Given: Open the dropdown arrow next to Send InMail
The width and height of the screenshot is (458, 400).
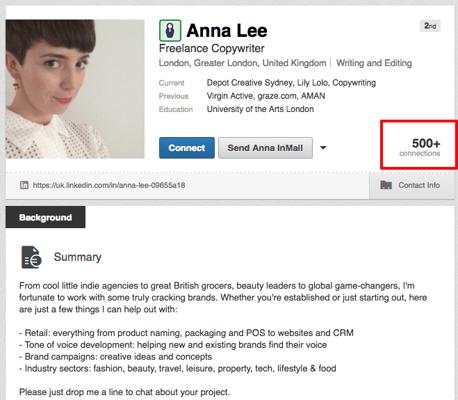Looking at the screenshot, I should [x=323, y=148].
